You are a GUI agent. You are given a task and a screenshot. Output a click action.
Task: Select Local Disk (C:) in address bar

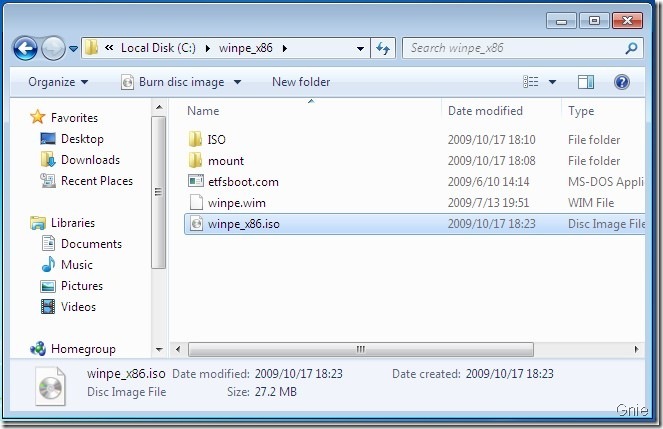(x=158, y=48)
